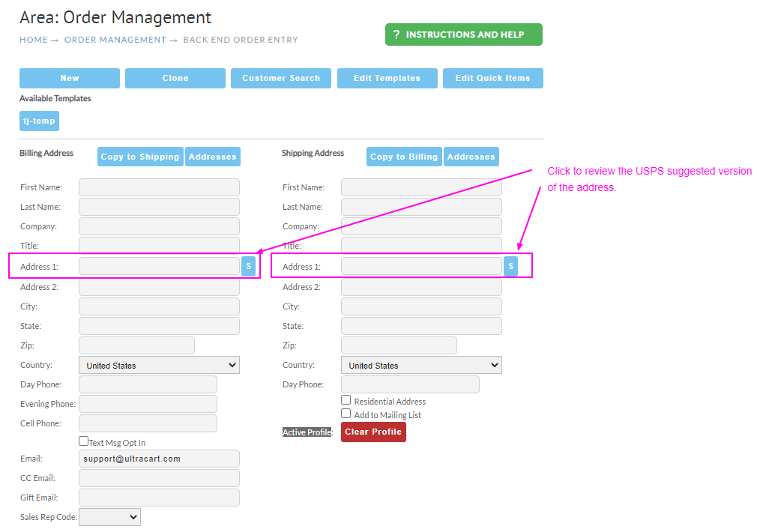Focus shipping Zip field

click(x=399, y=345)
